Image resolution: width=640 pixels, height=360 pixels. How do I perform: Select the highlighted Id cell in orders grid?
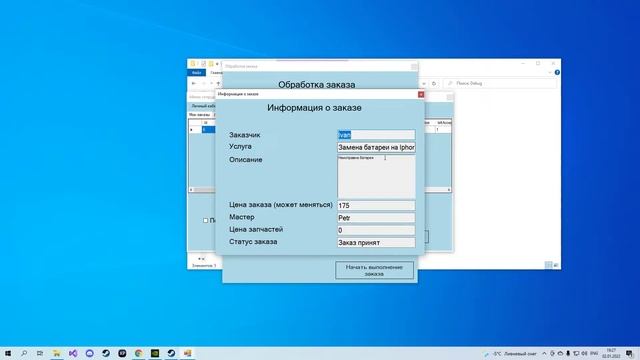(x=208, y=129)
